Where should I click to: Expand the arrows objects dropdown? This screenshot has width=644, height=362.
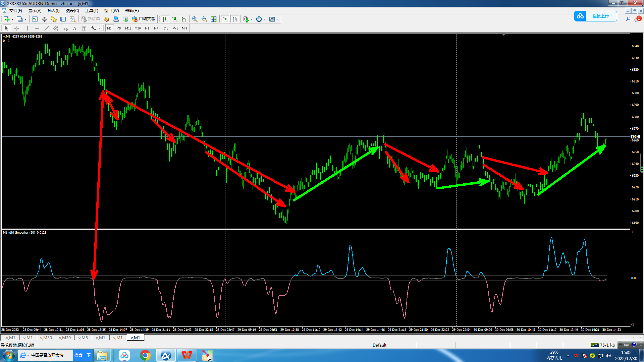[99, 28]
